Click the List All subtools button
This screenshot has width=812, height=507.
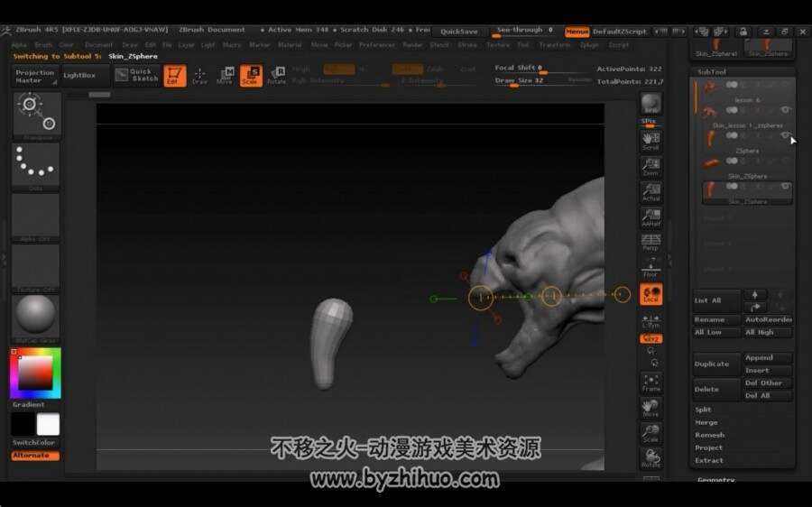[716, 301]
